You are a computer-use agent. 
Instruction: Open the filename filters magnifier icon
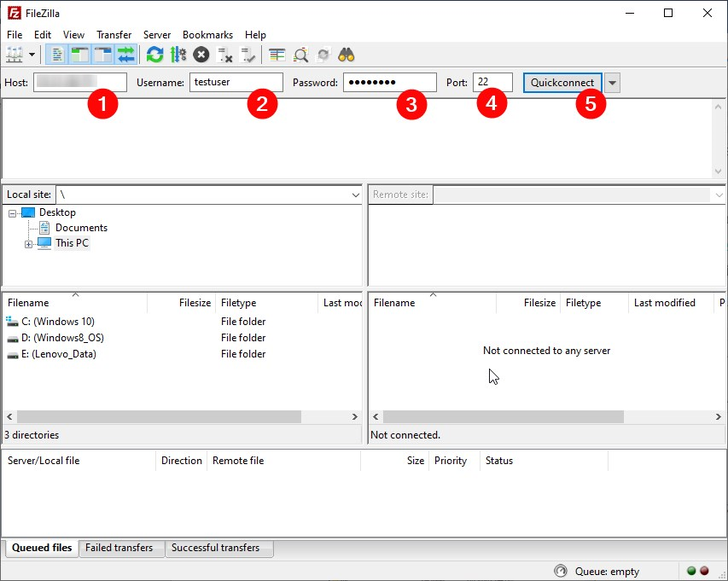300,55
